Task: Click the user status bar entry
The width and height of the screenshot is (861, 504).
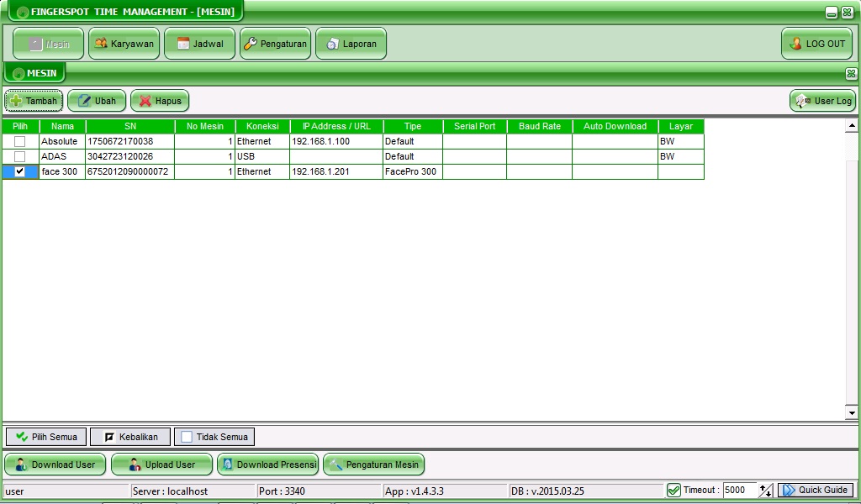Action: click(66, 491)
